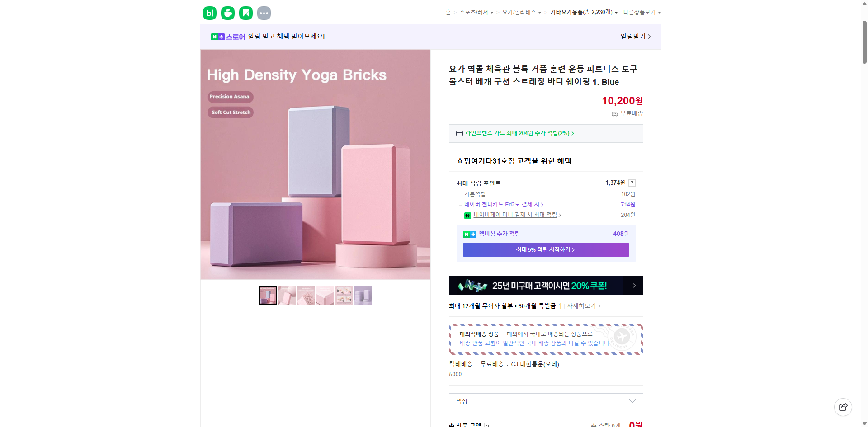The height and width of the screenshot is (427, 868).
Task: Open the Naver Blog icon
Action: (209, 13)
